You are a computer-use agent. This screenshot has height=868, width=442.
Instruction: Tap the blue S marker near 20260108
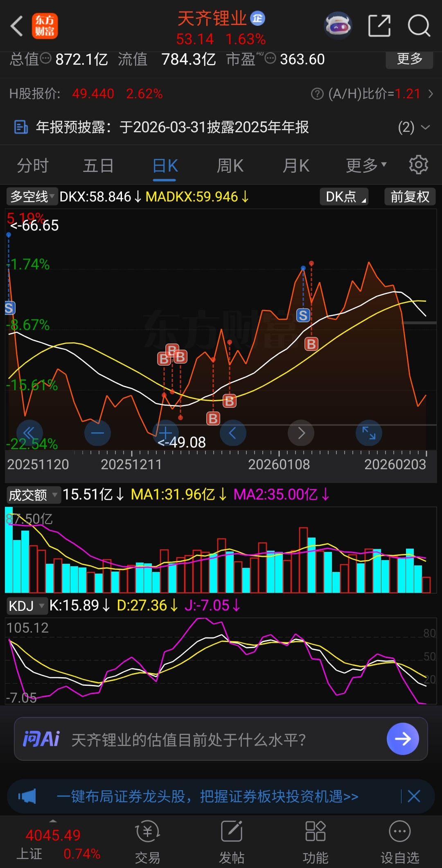coord(303,315)
